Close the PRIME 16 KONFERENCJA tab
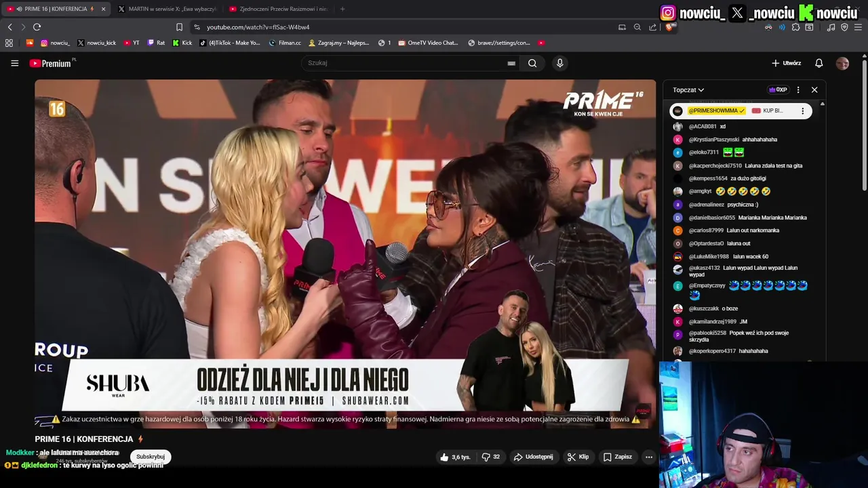This screenshot has width=868, height=488. (x=103, y=9)
